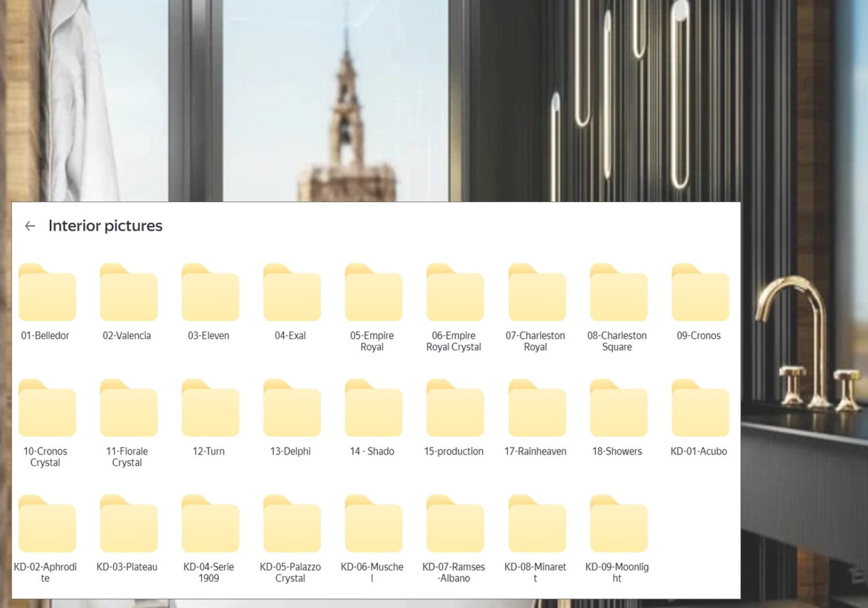Open the 10-Cronos Crystal folder
The width and height of the screenshot is (868, 608).
[47, 409]
